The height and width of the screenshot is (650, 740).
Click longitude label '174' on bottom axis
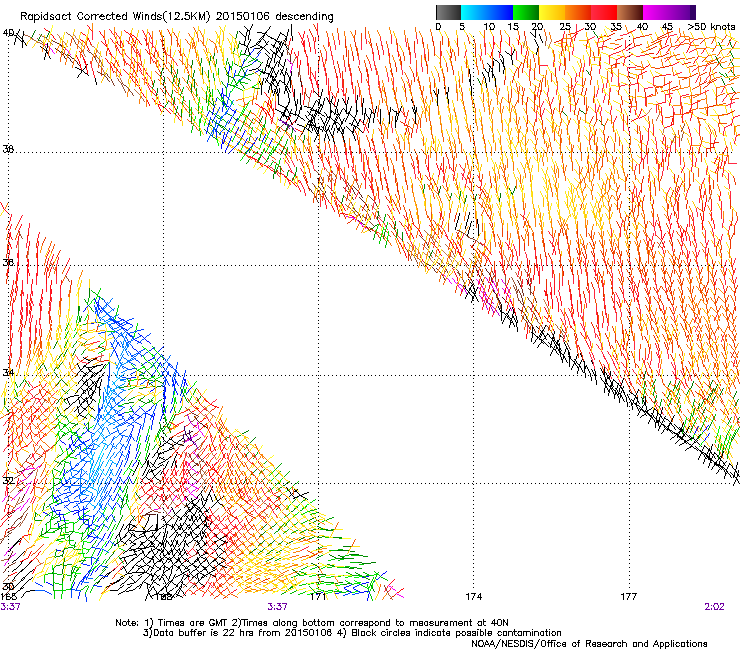click(x=474, y=597)
